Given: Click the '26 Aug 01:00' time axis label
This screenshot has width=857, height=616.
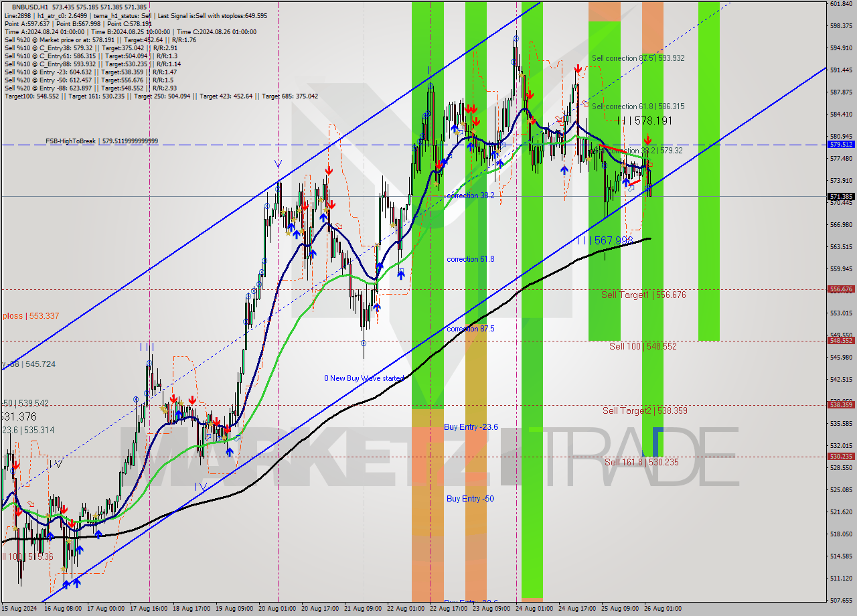Looking at the screenshot, I should [x=664, y=609].
